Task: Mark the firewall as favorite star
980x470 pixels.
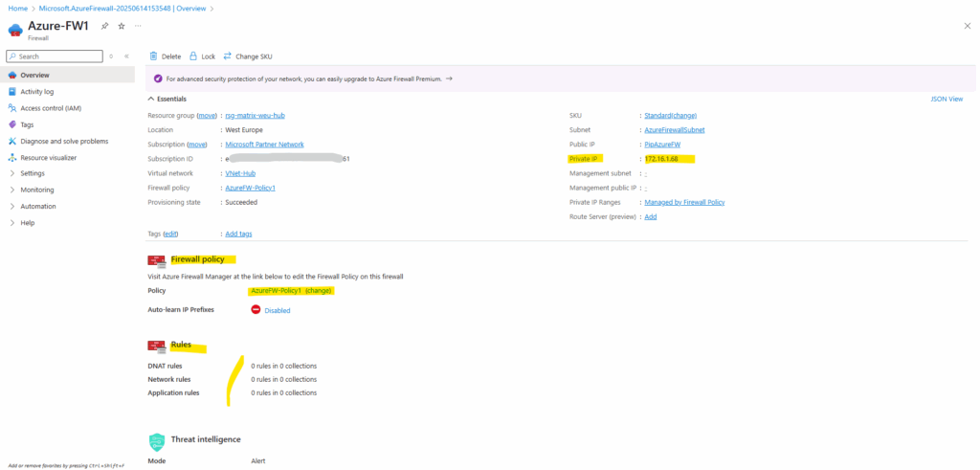Action: pos(121,26)
